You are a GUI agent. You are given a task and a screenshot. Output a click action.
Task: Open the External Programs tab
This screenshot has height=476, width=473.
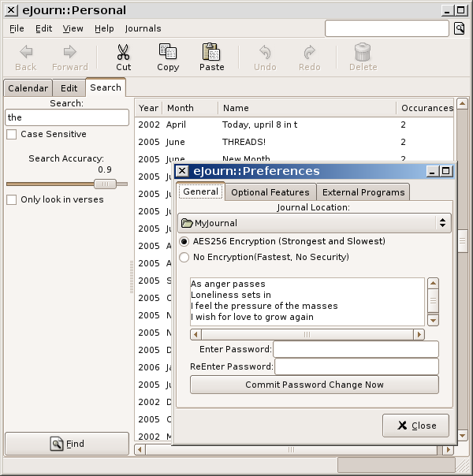point(363,192)
